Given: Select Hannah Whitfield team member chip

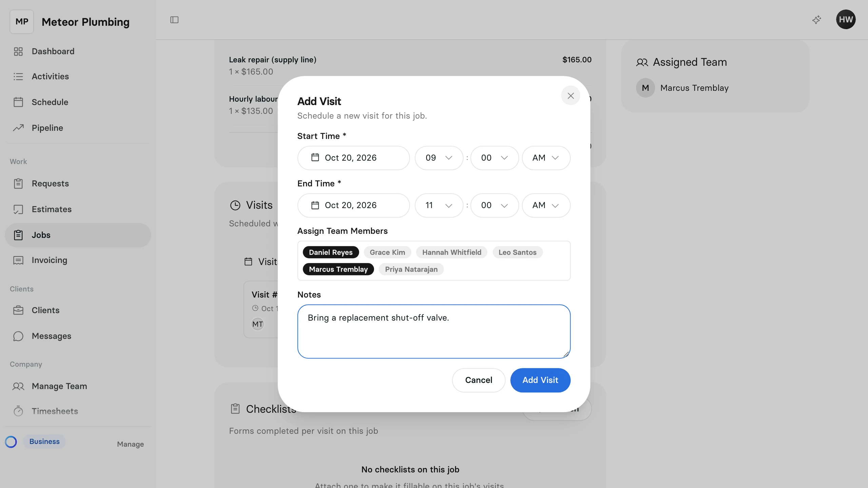Looking at the screenshot, I should (x=452, y=252).
